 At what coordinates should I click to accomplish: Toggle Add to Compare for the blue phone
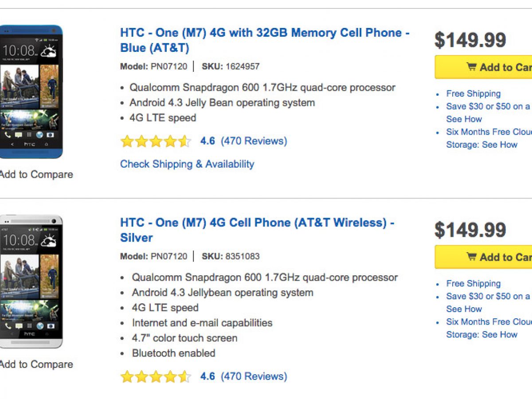[36, 175]
